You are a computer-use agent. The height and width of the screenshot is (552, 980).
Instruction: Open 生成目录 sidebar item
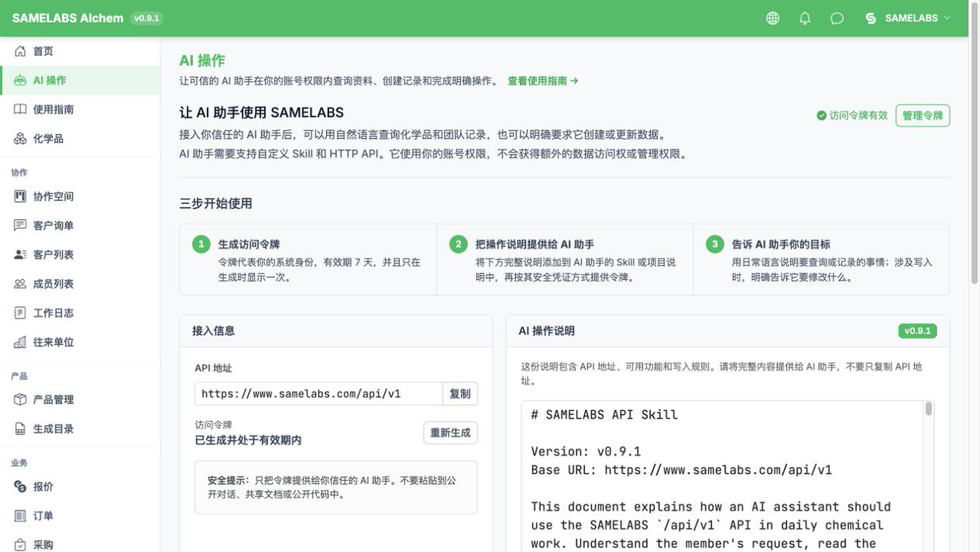click(80, 429)
